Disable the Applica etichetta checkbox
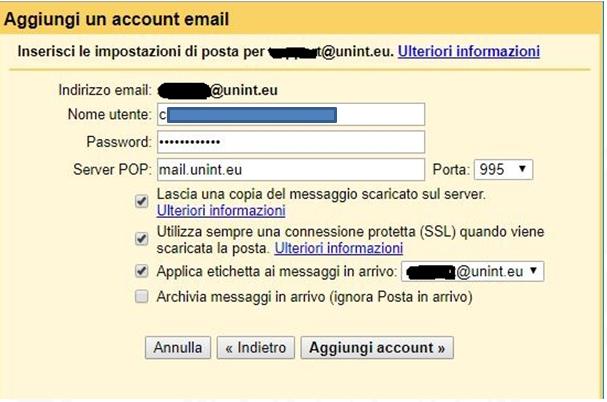The height and width of the screenshot is (402, 607). click(x=141, y=271)
